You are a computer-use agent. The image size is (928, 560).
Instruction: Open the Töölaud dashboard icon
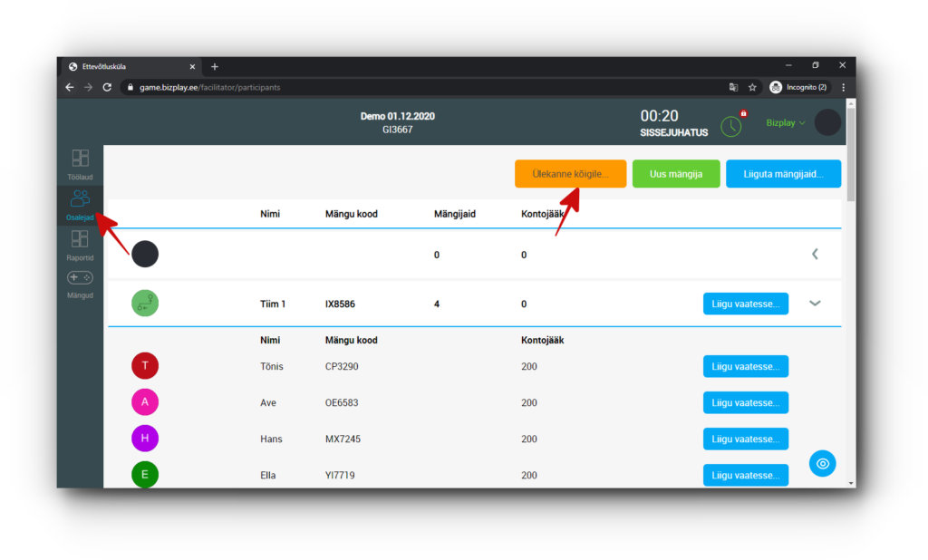(x=80, y=159)
